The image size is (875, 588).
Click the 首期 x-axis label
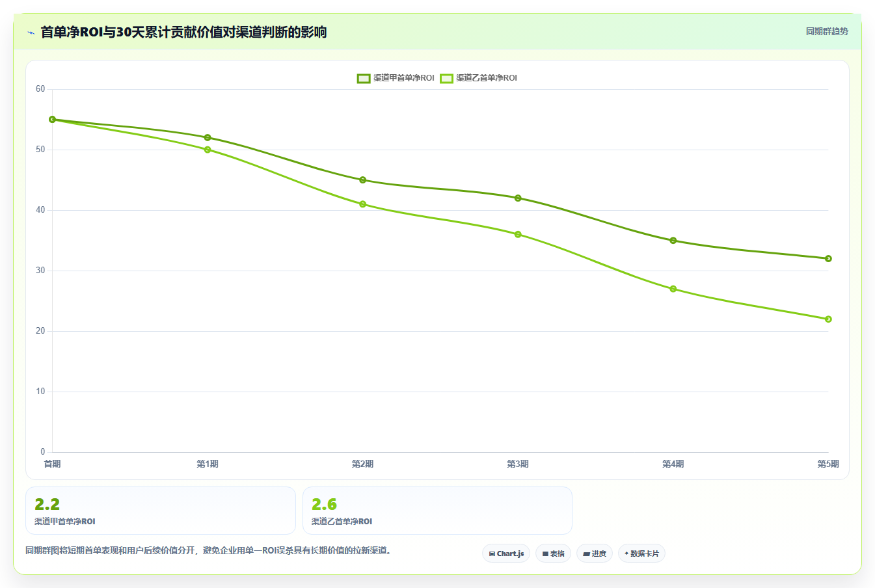coord(52,464)
